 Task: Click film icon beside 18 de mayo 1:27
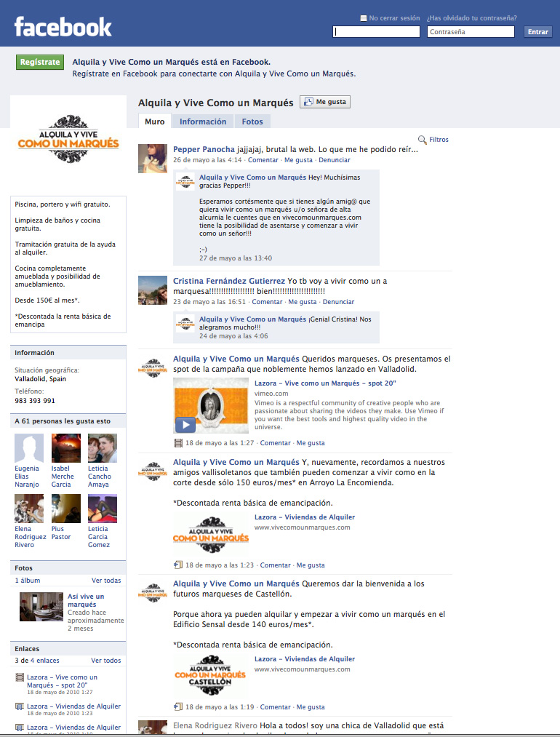pos(178,443)
